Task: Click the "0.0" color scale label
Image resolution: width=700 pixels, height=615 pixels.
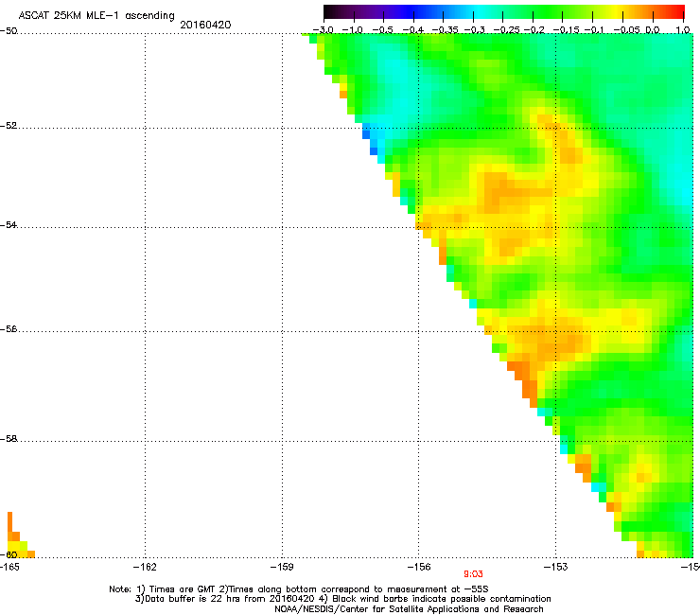Action: (x=653, y=30)
